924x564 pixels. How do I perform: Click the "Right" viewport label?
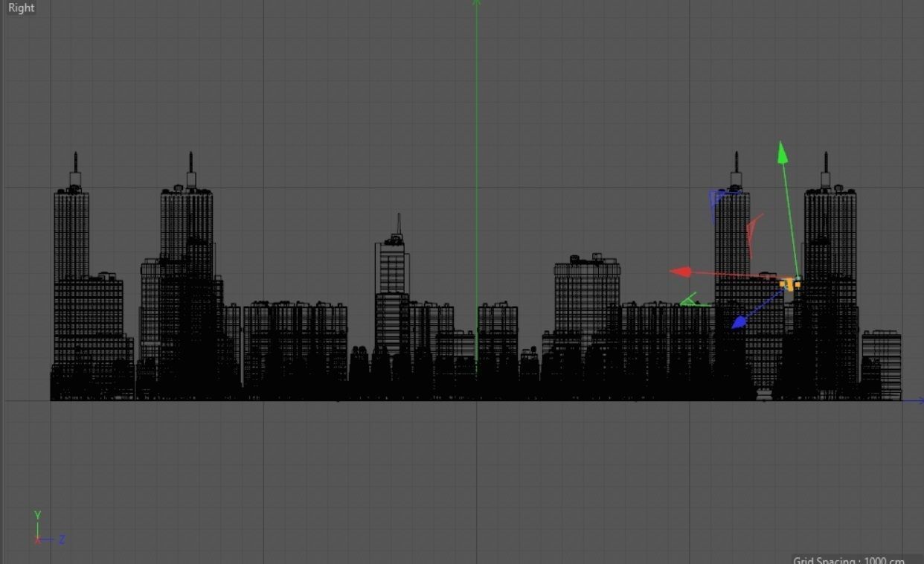21,8
